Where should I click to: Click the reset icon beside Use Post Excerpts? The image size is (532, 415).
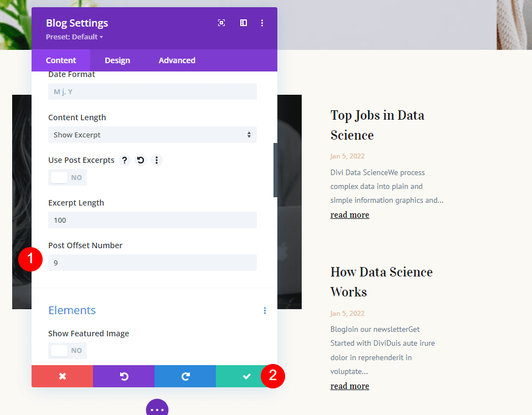coord(140,160)
